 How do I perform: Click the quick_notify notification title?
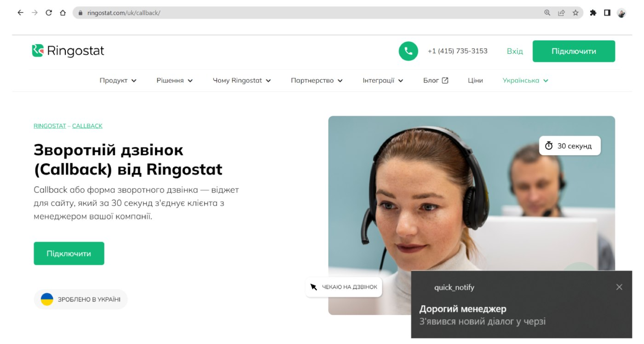point(454,287)
